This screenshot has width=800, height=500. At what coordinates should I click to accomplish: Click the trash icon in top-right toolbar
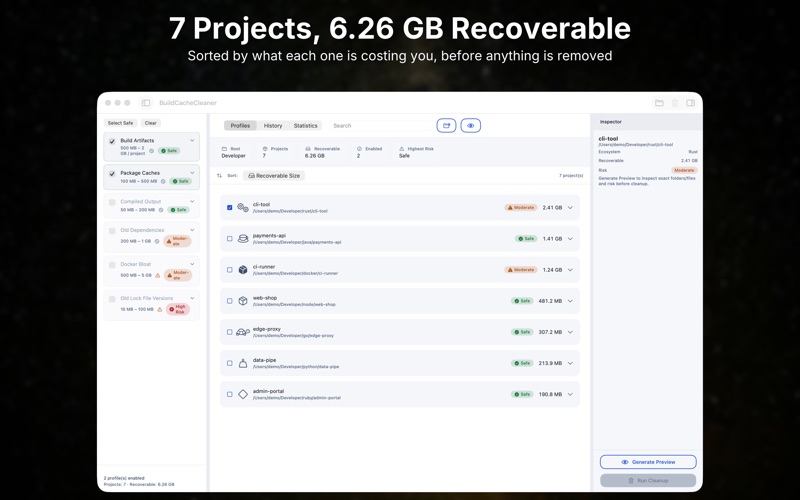pyautogui.click(x=675, y=103)
